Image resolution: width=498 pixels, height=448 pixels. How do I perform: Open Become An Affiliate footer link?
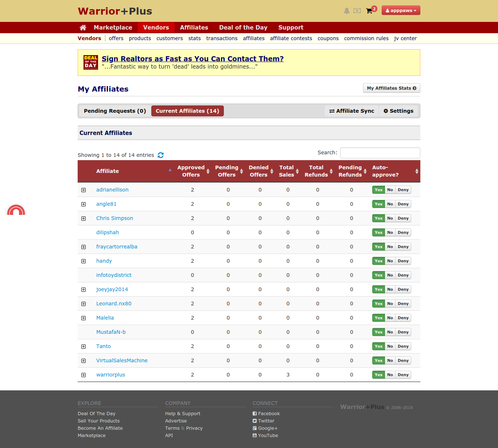point(100,428)
